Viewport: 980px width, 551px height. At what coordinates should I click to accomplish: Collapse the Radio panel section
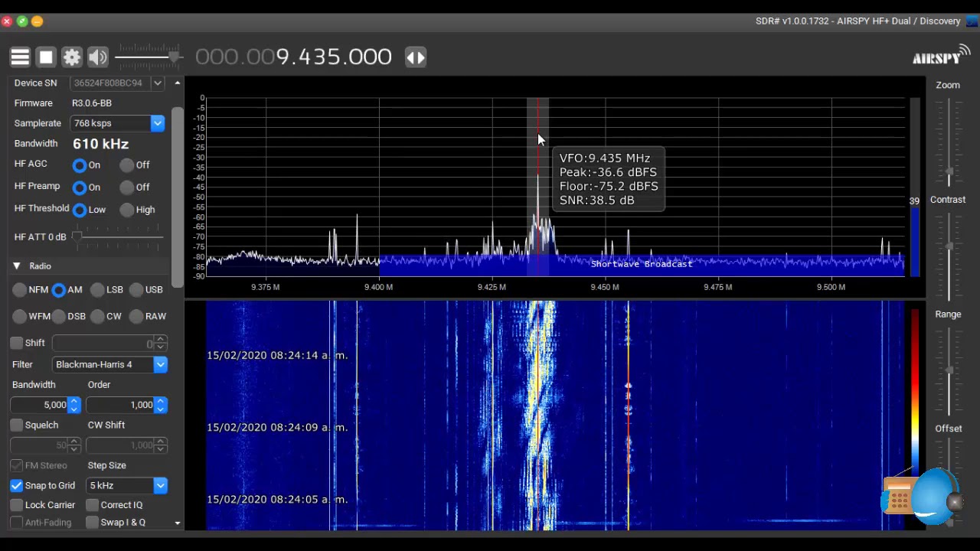pyautogui.click(x=16, y=266)
